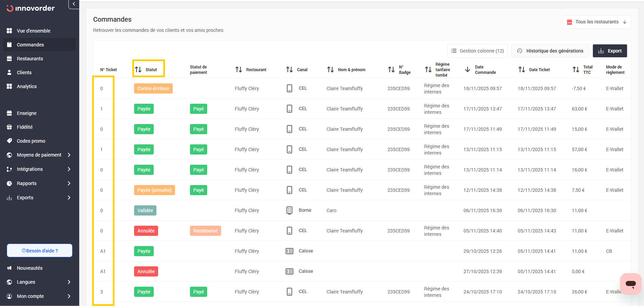Sort by Restaurant using its arrows icon

point(239,69)
